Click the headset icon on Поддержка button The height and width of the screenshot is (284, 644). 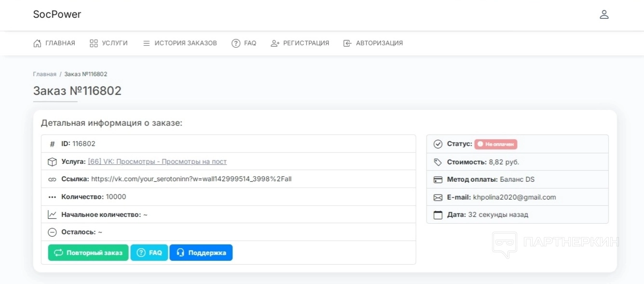(x=180, y=253)
